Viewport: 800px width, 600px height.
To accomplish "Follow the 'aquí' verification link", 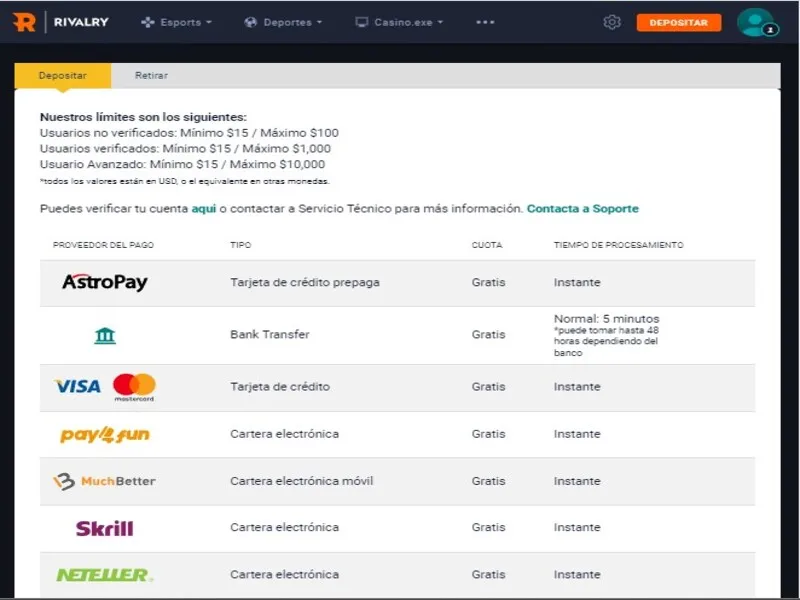I will pyautogui.click(x=204, y=209).
